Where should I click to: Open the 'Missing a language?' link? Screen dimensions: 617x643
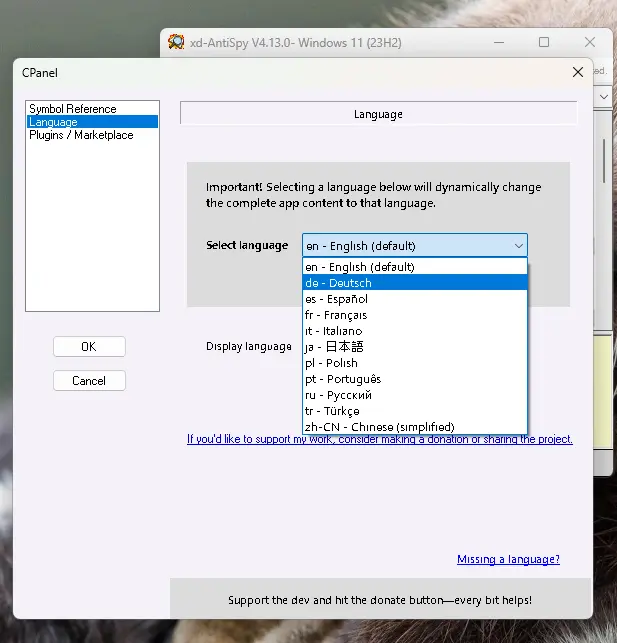[508, 560]
